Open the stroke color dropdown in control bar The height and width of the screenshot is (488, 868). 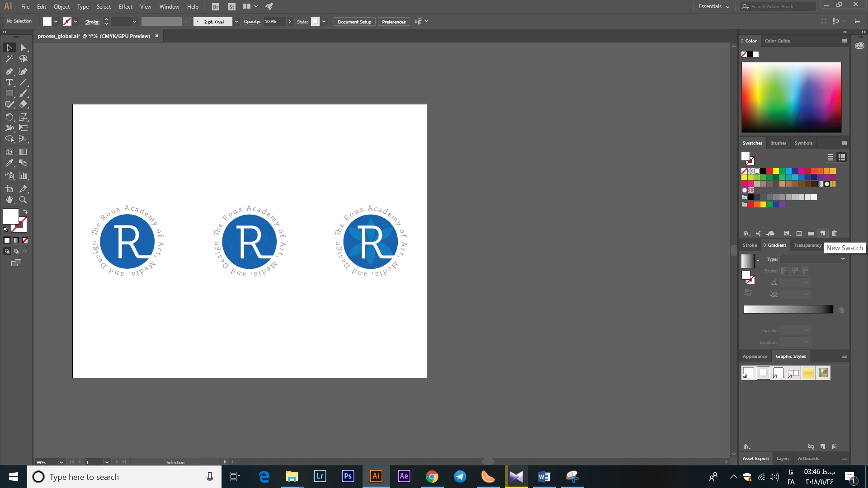[x=76, y=22]
